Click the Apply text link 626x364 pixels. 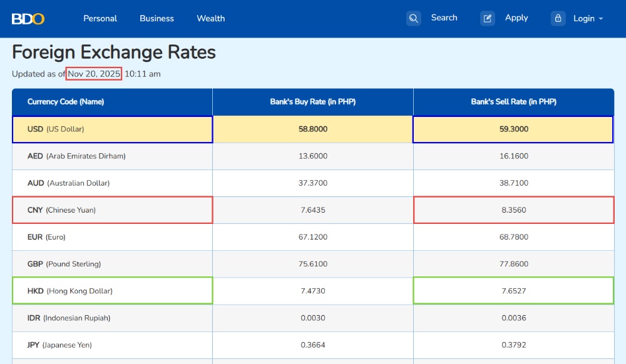point(516,18)
